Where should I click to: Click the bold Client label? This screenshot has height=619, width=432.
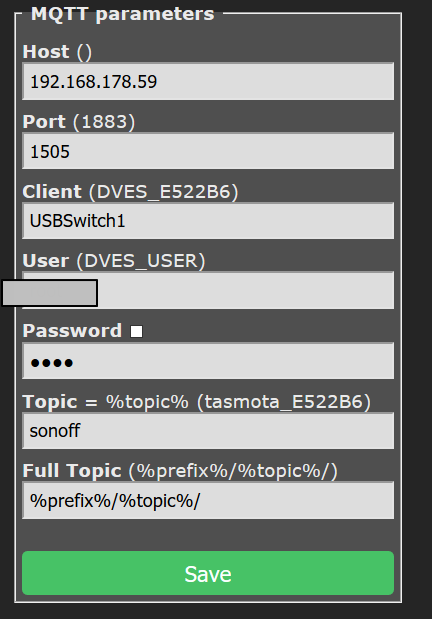[52, 191]
